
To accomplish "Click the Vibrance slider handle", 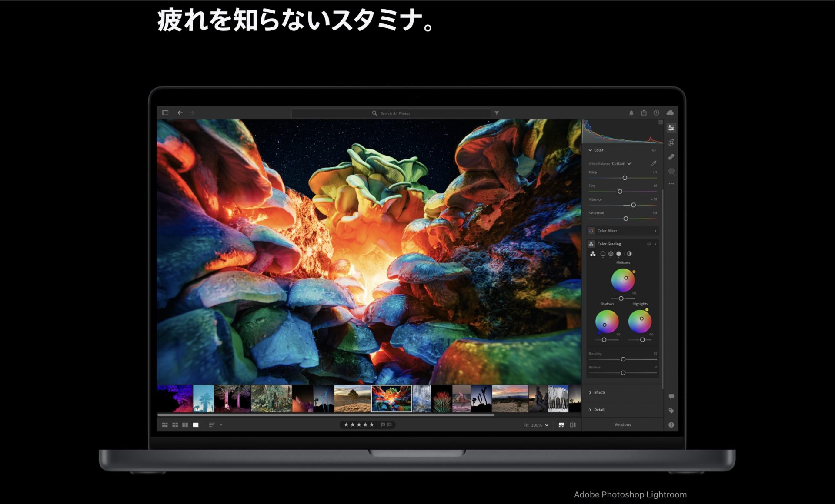I will [x=633, y=205].
